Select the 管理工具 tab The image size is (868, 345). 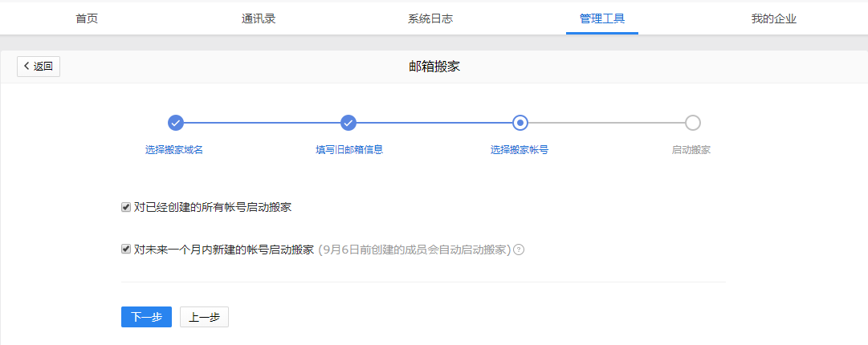(602, 18)
